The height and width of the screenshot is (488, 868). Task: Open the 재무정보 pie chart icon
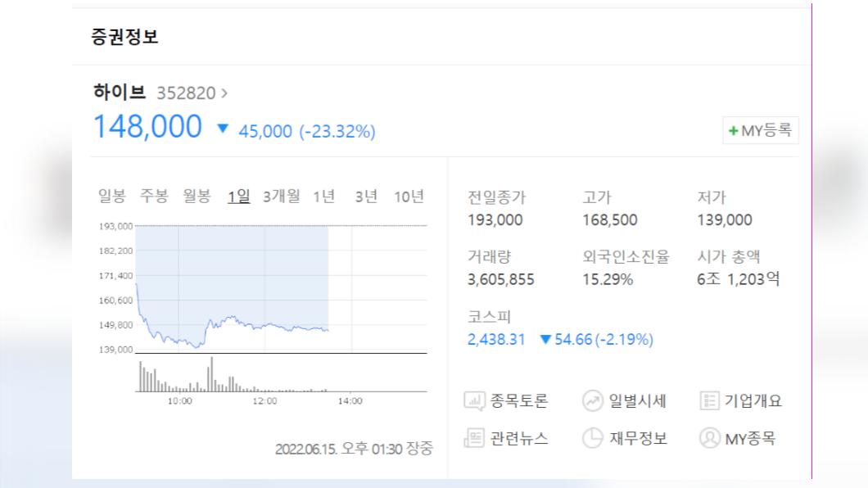pos(592,438)
